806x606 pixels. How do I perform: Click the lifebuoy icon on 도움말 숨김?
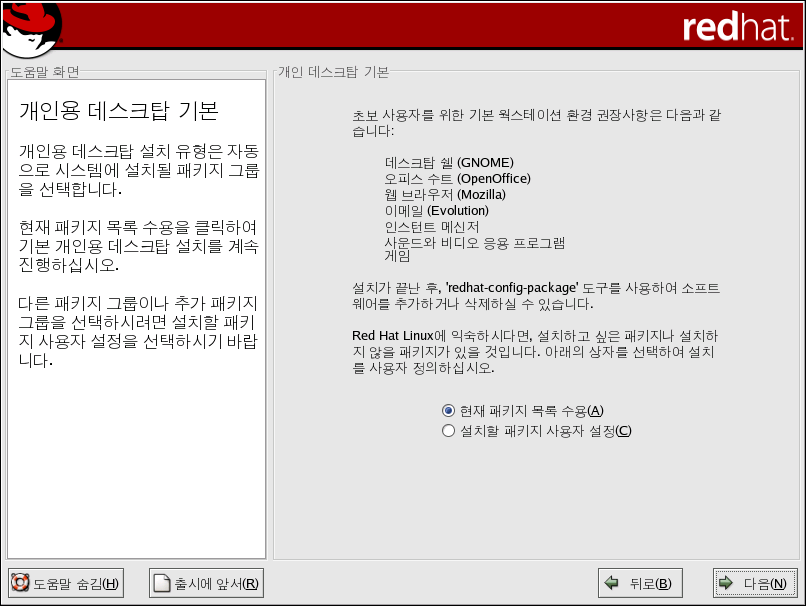click(x=19, y=584)
